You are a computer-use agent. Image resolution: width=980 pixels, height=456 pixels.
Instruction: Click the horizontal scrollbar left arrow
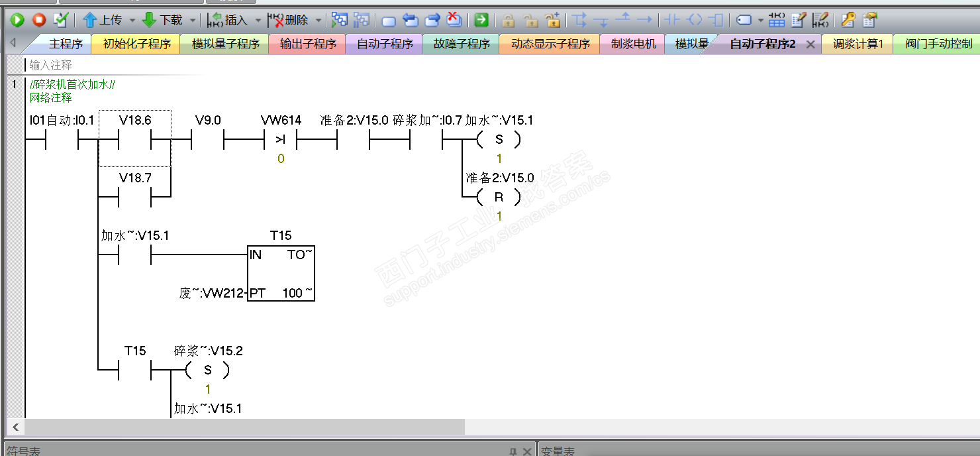pyautogui.click(x=15, y=427)
